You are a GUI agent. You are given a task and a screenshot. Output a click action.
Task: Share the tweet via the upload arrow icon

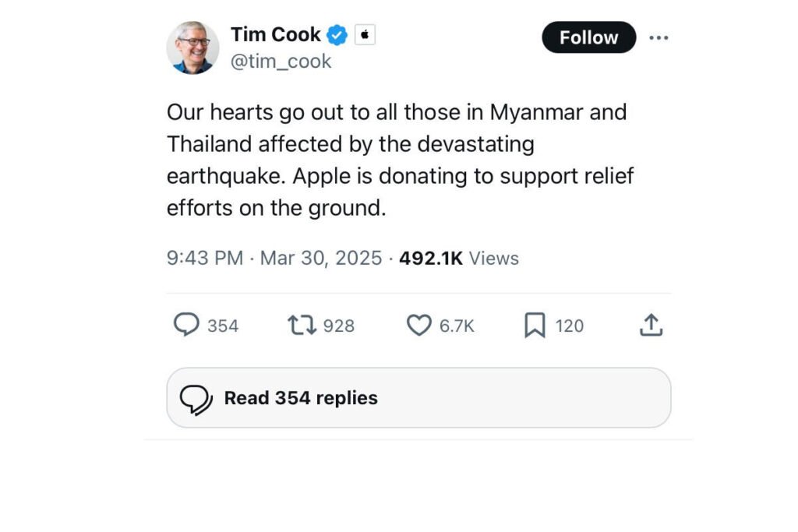point(651,325)
